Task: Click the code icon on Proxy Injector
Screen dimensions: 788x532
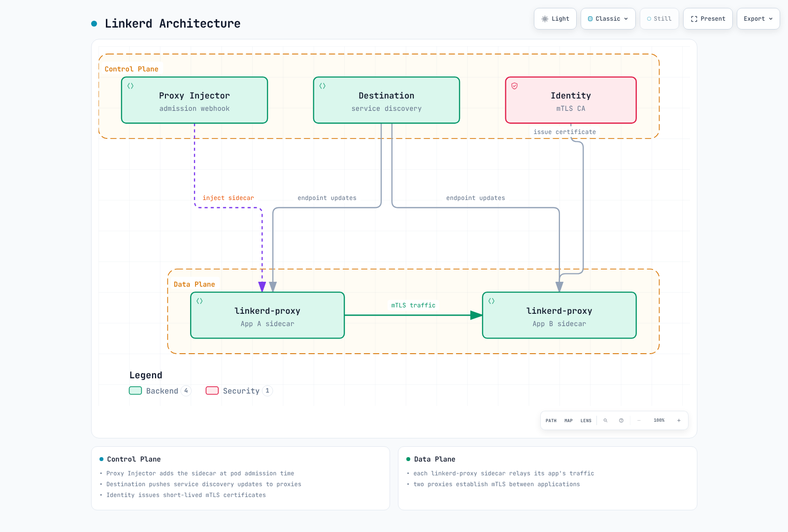Action: (x=131, y=86)
